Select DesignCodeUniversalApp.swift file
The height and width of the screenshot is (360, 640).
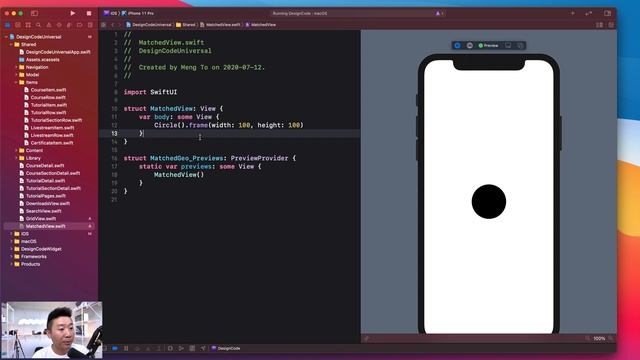pyautogui.click(x=55, y=52)
